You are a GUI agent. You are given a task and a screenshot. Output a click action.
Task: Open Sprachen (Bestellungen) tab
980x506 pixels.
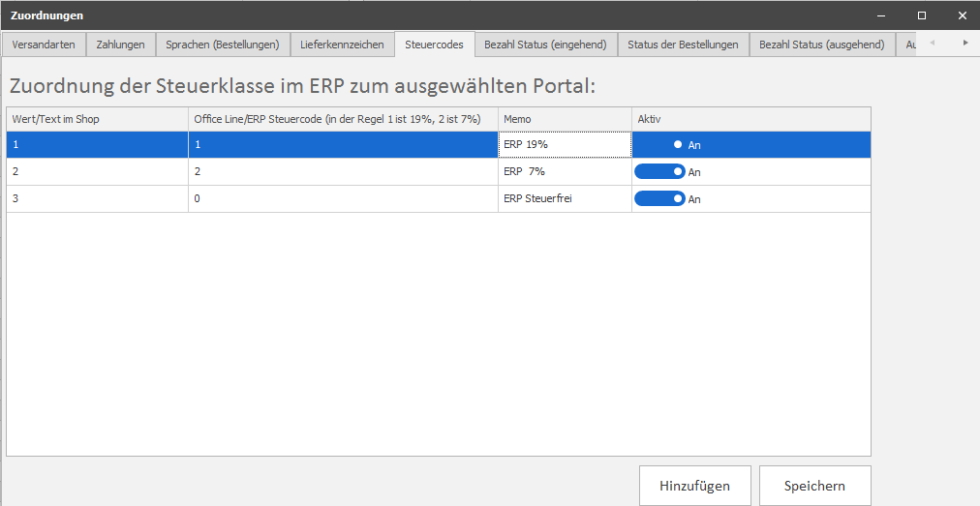coord(223,45)
